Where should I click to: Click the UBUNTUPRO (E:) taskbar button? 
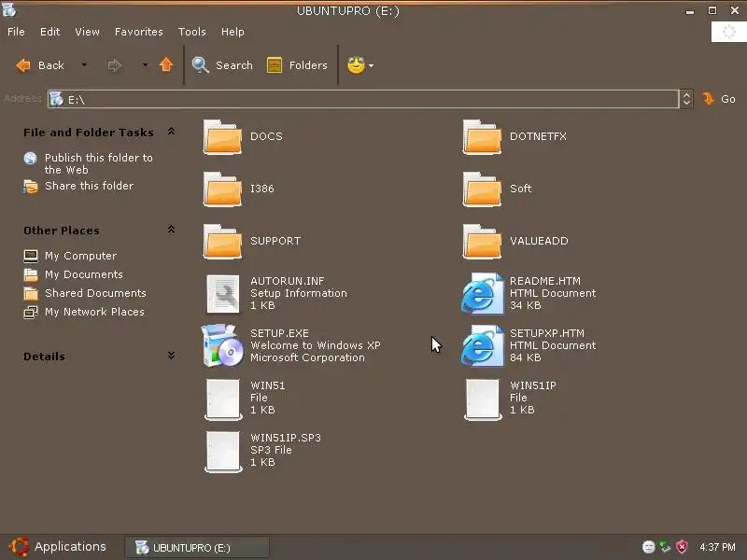pyautogui.click(x=197, y=548)
